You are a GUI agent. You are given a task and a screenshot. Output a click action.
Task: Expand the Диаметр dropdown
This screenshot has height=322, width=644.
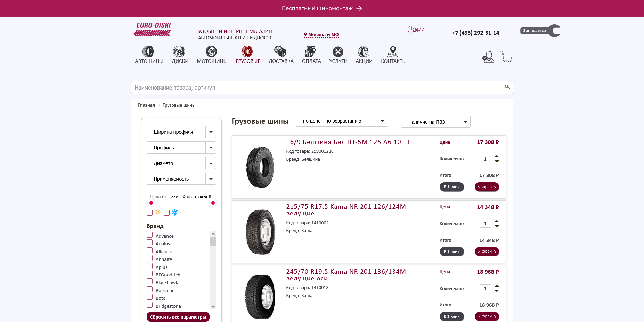click(x=181, y=163)
